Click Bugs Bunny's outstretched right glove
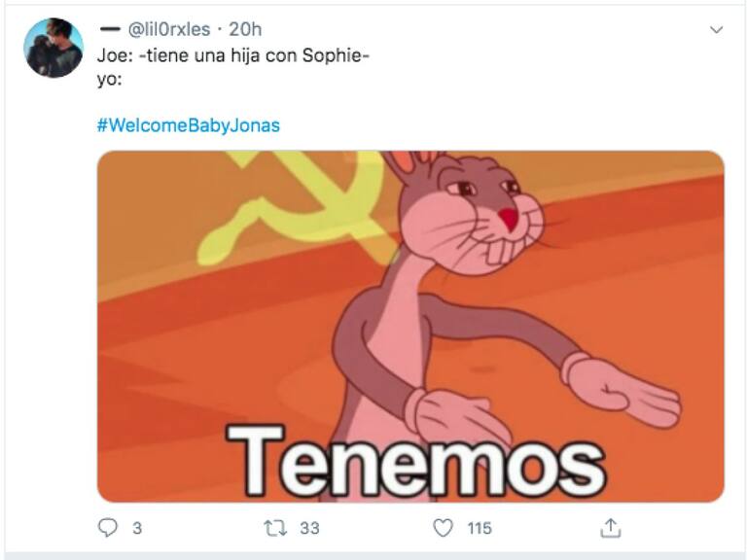 click(621, 391)
